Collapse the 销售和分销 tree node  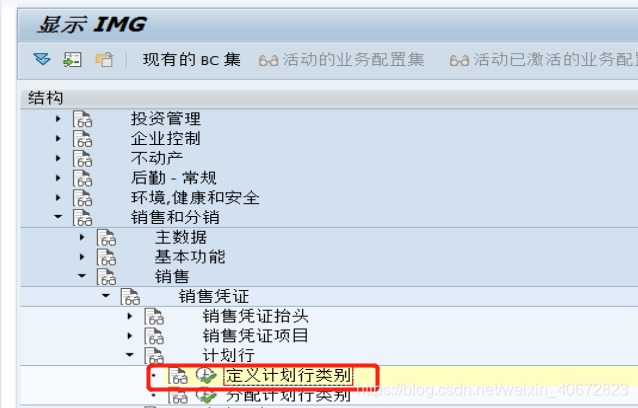[x=58, y=217]
